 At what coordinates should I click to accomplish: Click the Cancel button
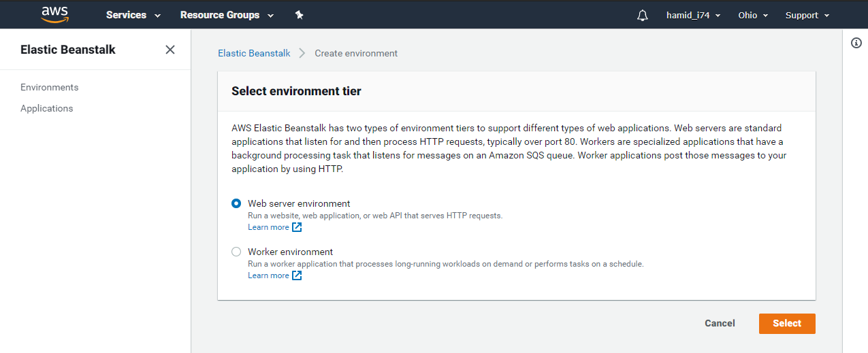[720, 323]
